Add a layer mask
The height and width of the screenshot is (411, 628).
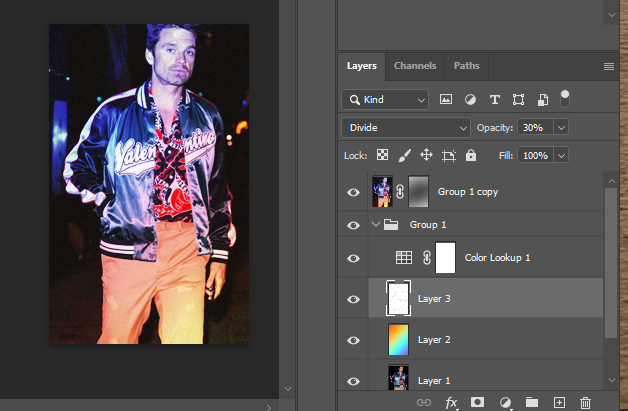(x=477, y=402)
